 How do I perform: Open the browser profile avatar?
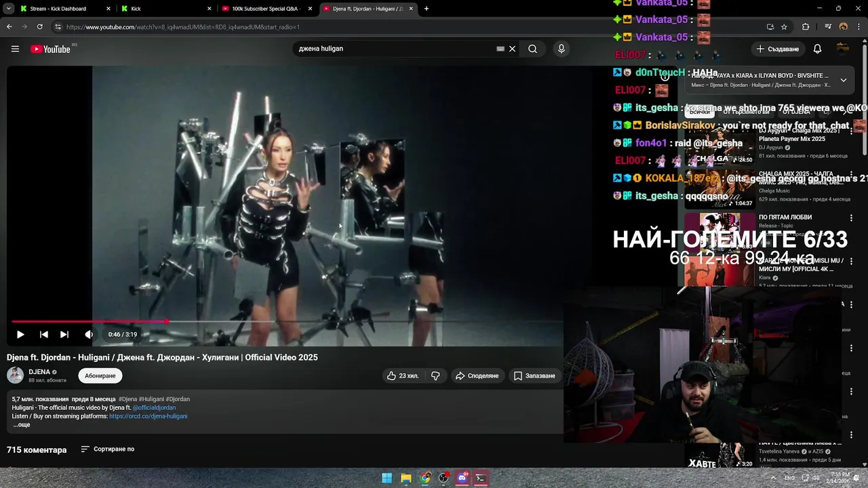point(844,27)
